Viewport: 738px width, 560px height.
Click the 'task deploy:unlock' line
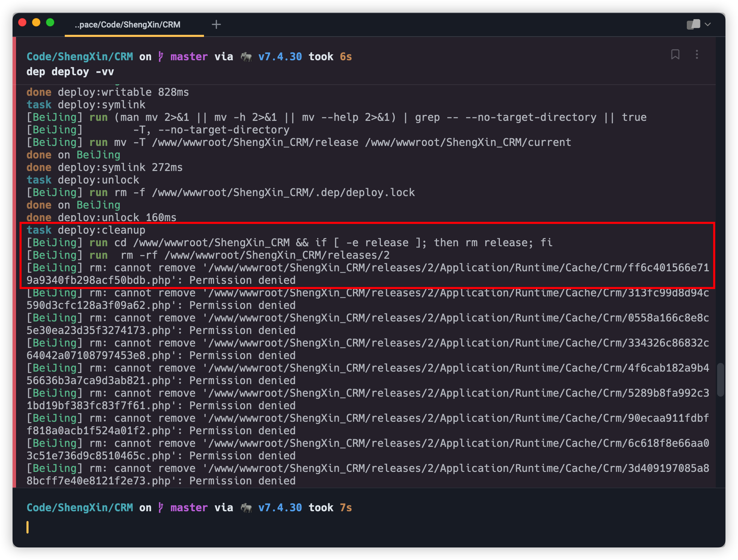point(83,180)
